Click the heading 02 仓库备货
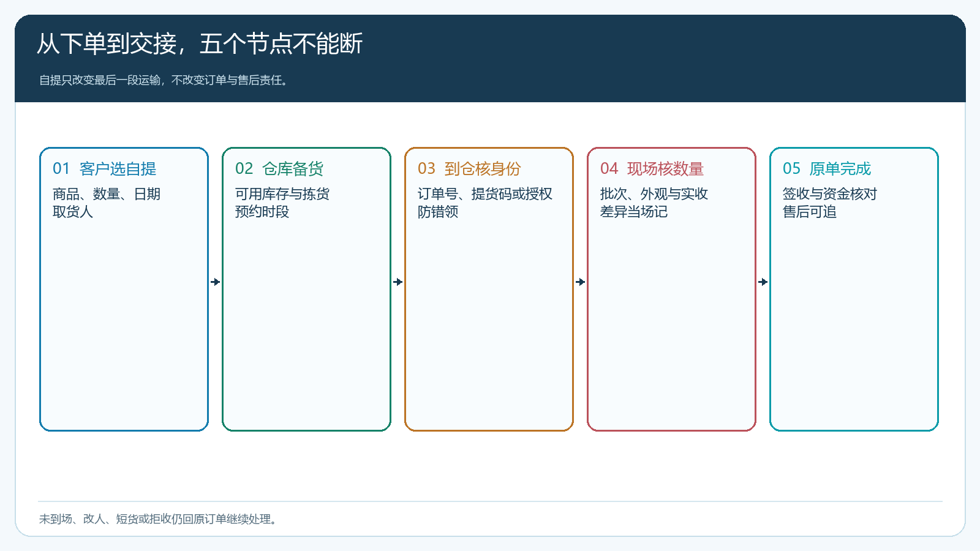The image size is (980, 551). pos(279,168)
